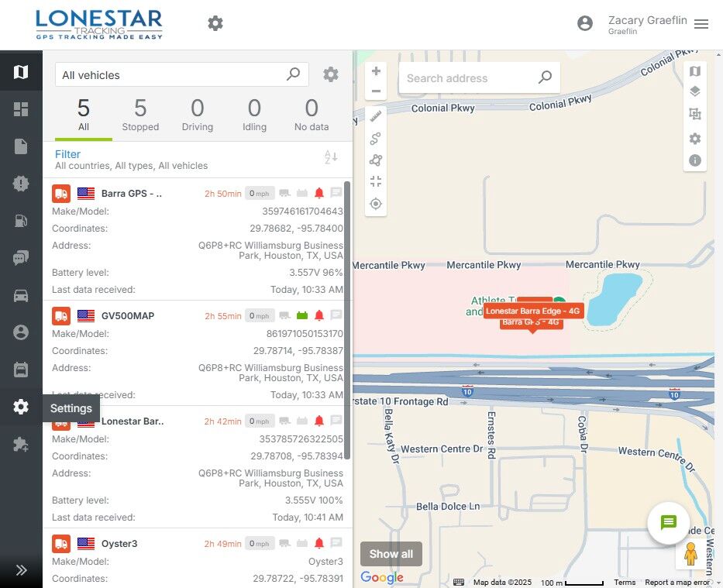
Task: Open the map layers icon
Action: pyautogui.click(x=695, y=91)
